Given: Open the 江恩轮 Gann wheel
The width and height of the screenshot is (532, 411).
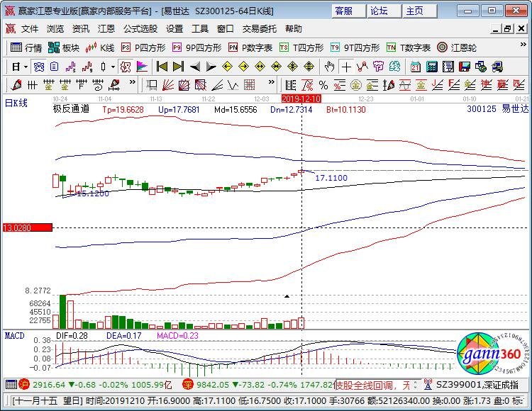Looking at the screenshot, I should tap(457, 47).
